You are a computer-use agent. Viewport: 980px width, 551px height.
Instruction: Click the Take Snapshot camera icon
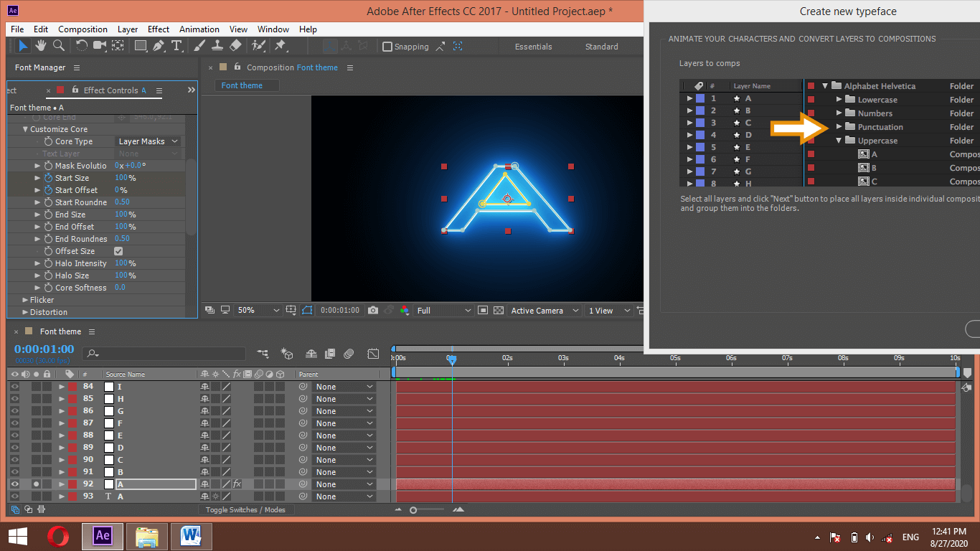(373, 311)
